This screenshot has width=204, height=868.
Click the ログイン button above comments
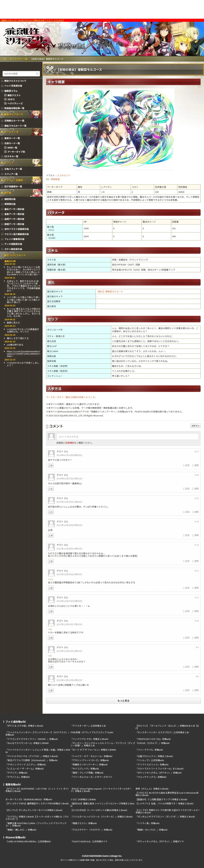coord(195,426)
